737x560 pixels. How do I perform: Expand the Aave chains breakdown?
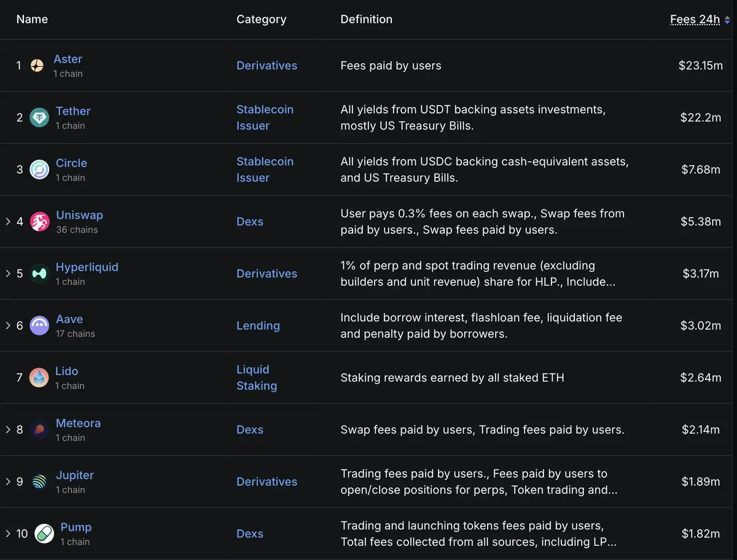8,325
